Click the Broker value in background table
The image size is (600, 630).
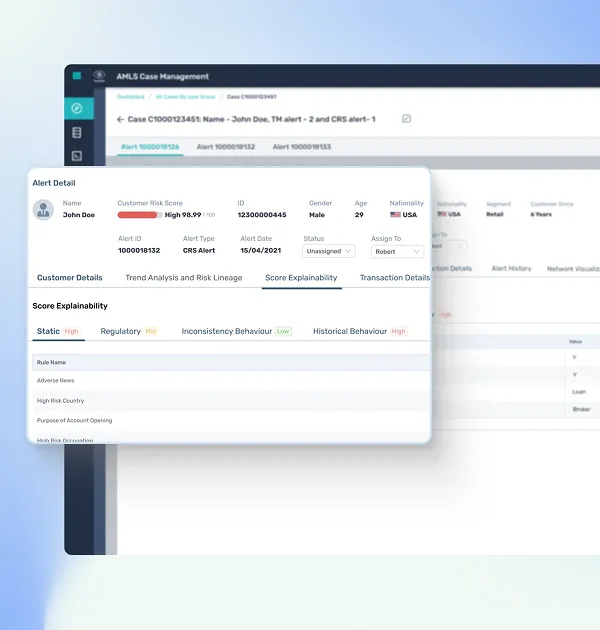click(581, 409)
